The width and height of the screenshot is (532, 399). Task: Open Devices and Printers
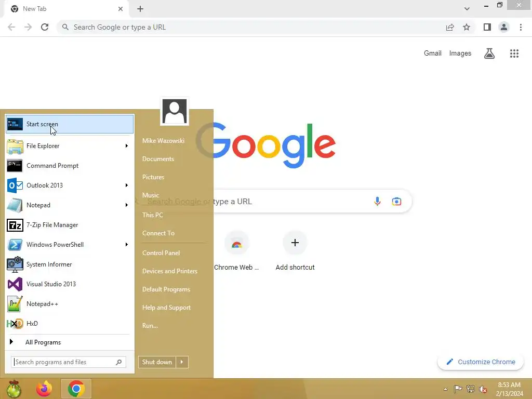pos(170,271)
